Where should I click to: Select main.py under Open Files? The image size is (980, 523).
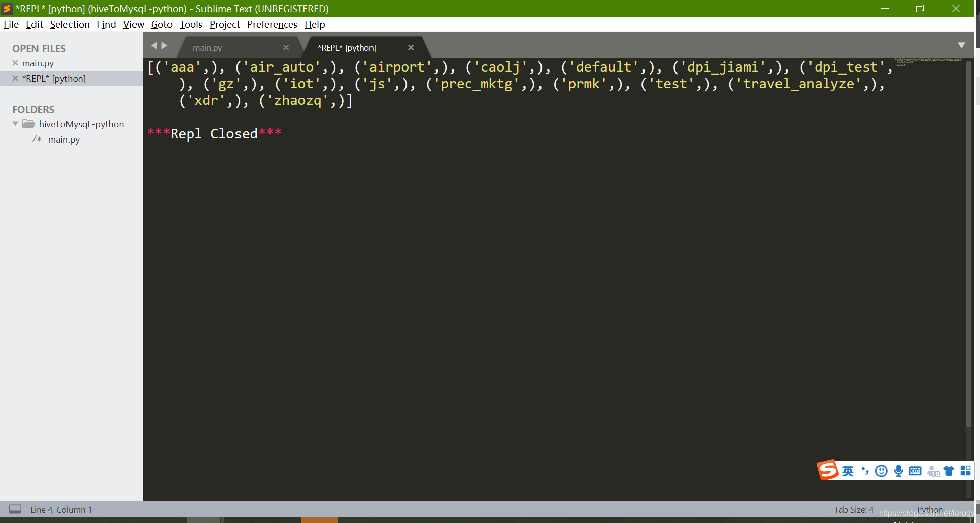point(38,63)
